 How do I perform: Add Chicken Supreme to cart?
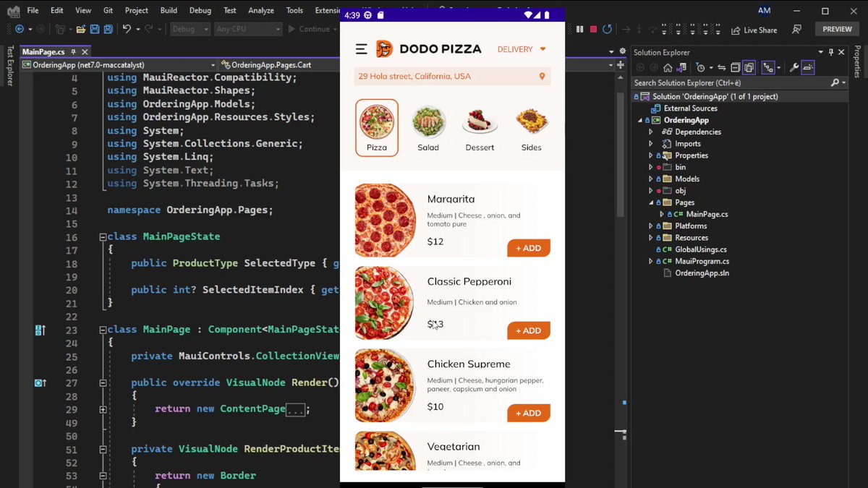click(x=529, y=413)
